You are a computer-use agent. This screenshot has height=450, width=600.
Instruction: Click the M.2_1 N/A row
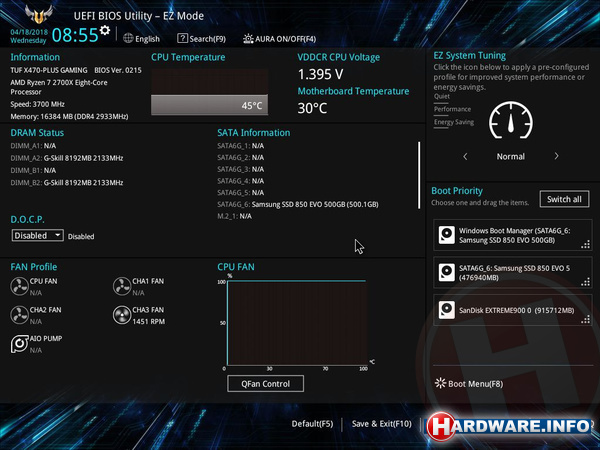click(235, 216)
